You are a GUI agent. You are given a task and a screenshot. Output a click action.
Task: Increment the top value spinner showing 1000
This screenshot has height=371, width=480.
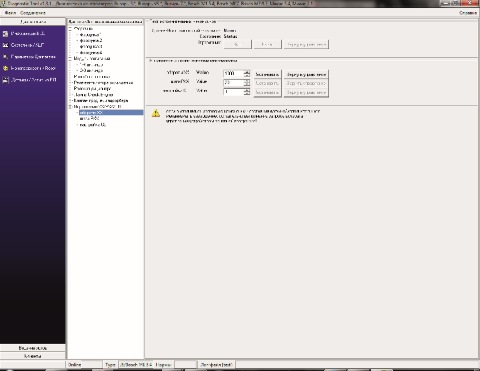(x=247, y=72)
